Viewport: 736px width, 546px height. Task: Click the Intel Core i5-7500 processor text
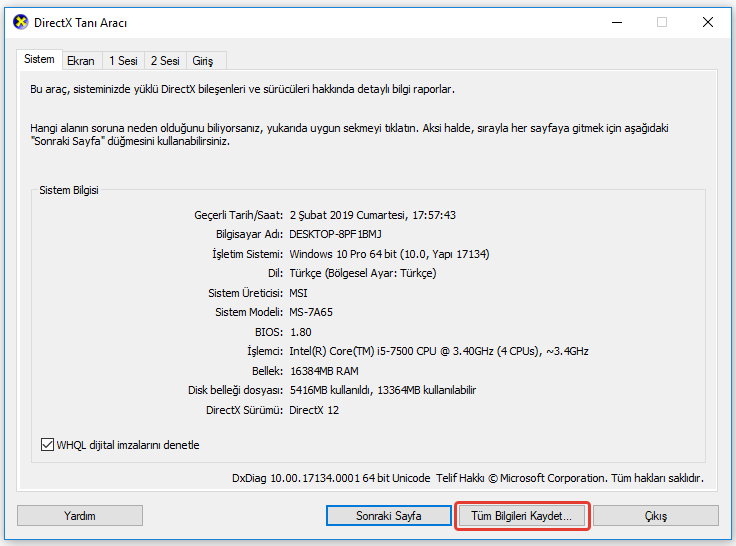[439, 351]
